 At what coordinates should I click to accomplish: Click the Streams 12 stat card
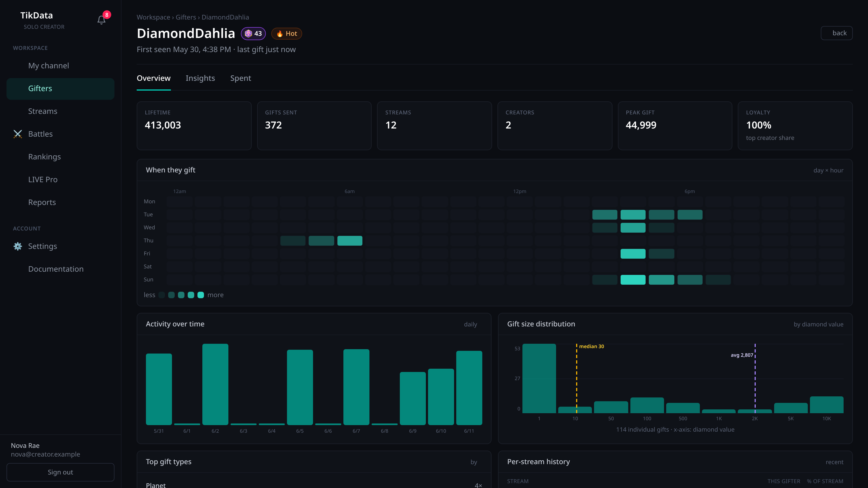click(x=434, y=126)
